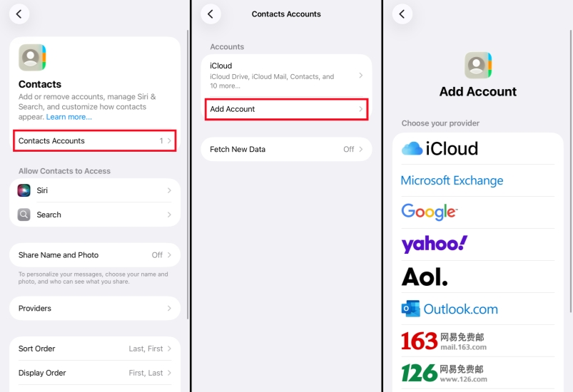The image size is (573, 392).
Task: Open Fetch New Data setting
Action: [286, 149]
